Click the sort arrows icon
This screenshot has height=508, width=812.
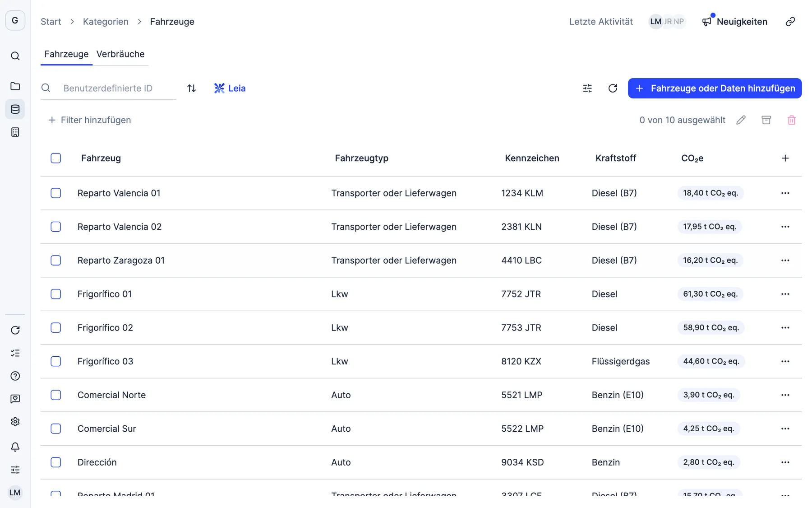(191, 88)
